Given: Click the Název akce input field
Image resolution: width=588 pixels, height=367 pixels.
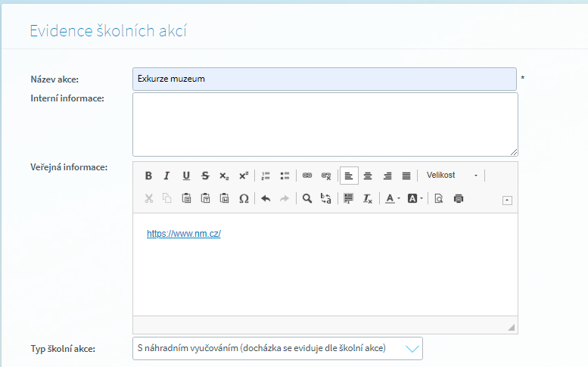Looking at the screenshot, I should 325,79.
